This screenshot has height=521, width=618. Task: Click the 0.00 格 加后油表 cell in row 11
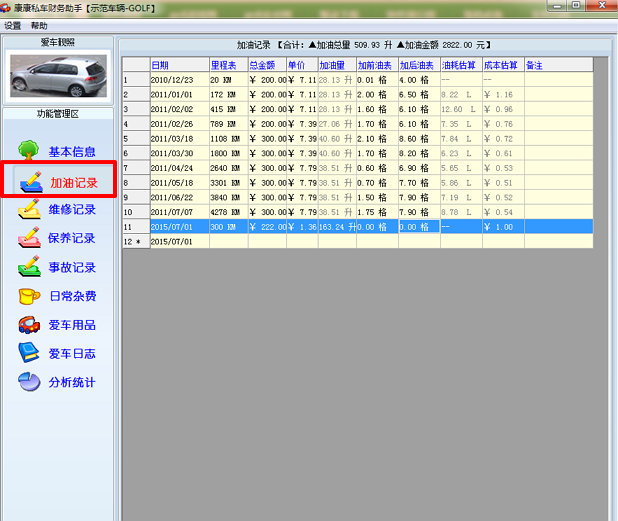(419, 227)
